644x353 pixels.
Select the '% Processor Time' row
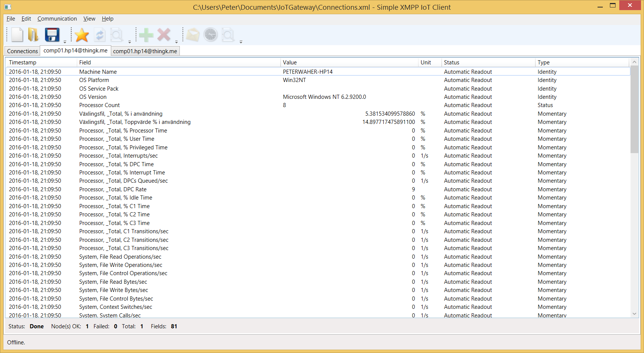318,131
